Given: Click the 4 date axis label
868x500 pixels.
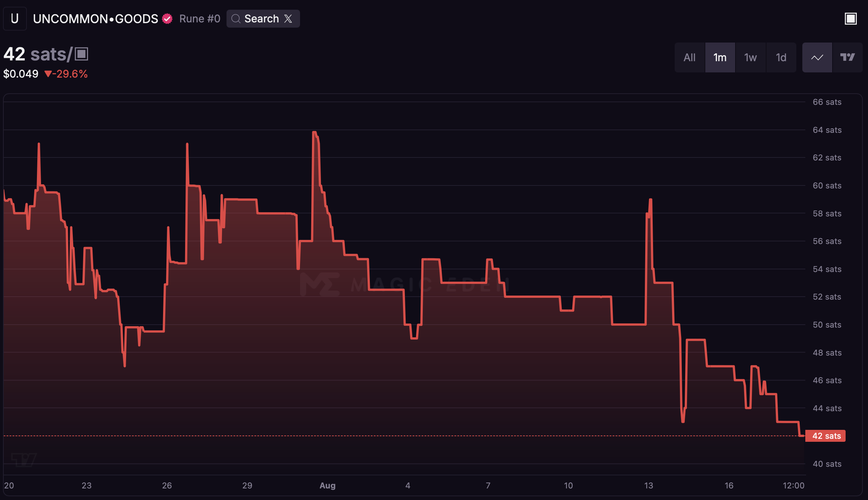Looking at the screenshot, I should 408,485.
